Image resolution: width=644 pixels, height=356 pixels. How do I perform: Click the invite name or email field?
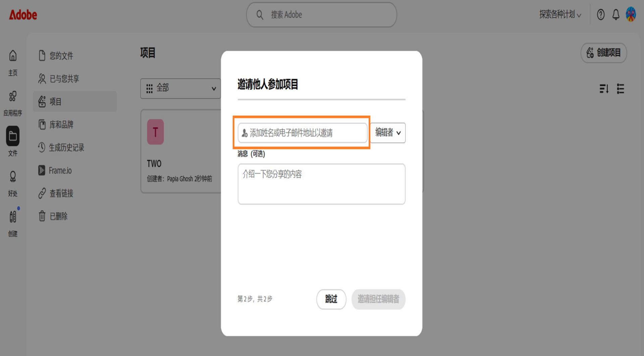coord(303,133)
